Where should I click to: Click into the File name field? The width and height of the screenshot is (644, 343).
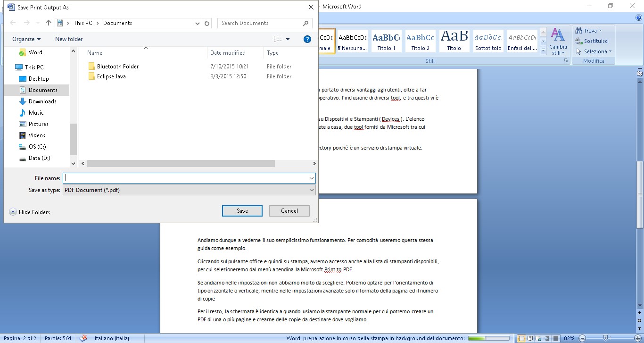click(x=189, y=178)
